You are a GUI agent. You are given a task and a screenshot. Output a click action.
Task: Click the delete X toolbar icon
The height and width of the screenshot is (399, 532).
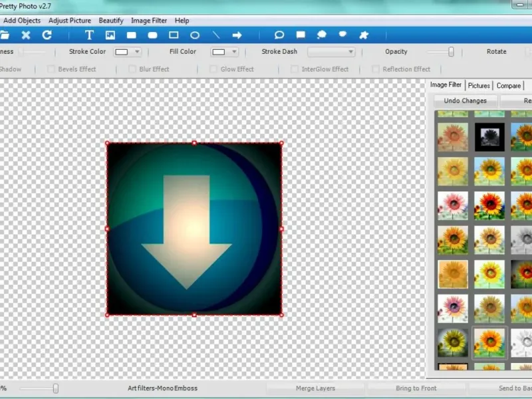[26, 35]
